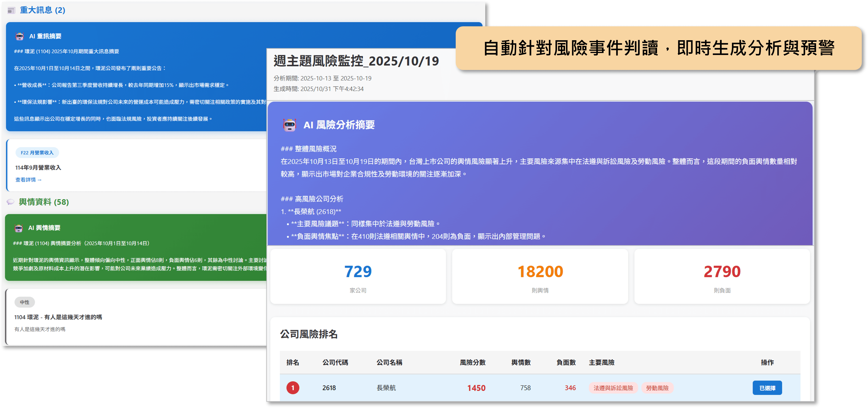Click the robot icon in AI 風險分析摘要
The height and width of the screenshot is (408, 868).
tap(289, 125)
